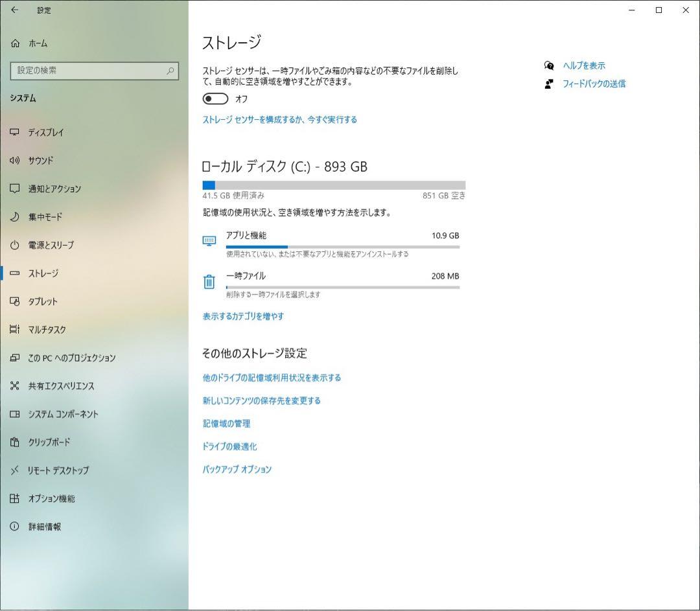The width and height of the screenshot is (700, 611).
Task: Click the back arrow icon in the title bar
Action: pos(15,10)
